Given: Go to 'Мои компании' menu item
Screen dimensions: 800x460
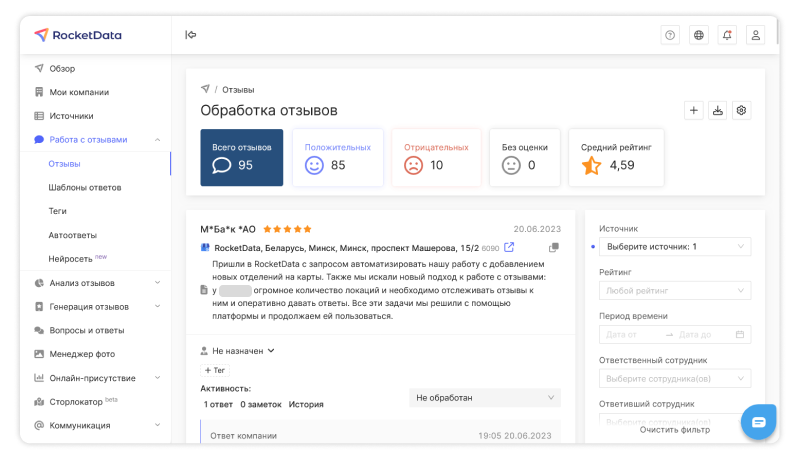Looking at the screenshot, I should (79, 92).
